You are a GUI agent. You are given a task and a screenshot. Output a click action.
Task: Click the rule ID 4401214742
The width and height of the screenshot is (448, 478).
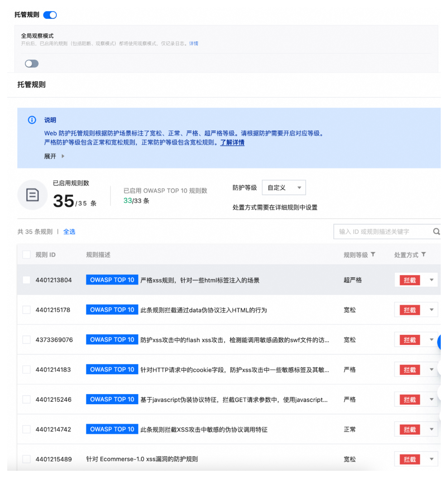pos(53,429)
